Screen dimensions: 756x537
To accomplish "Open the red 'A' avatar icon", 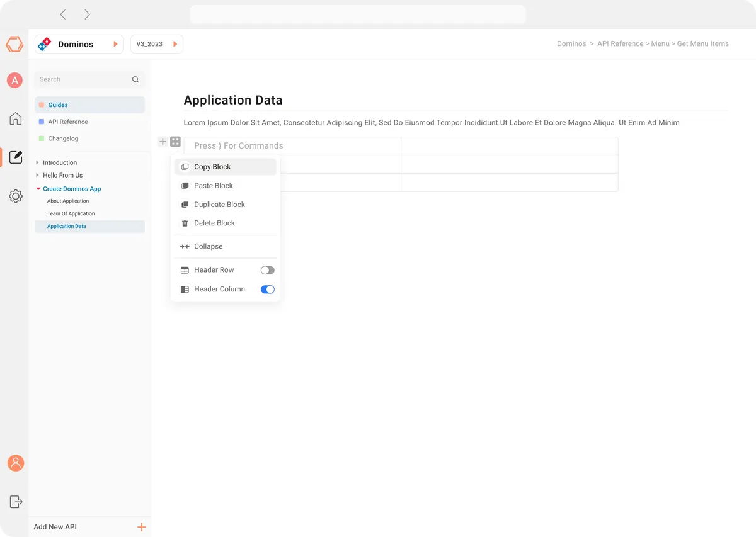I will pyautogui.click(x=14, y=81).
